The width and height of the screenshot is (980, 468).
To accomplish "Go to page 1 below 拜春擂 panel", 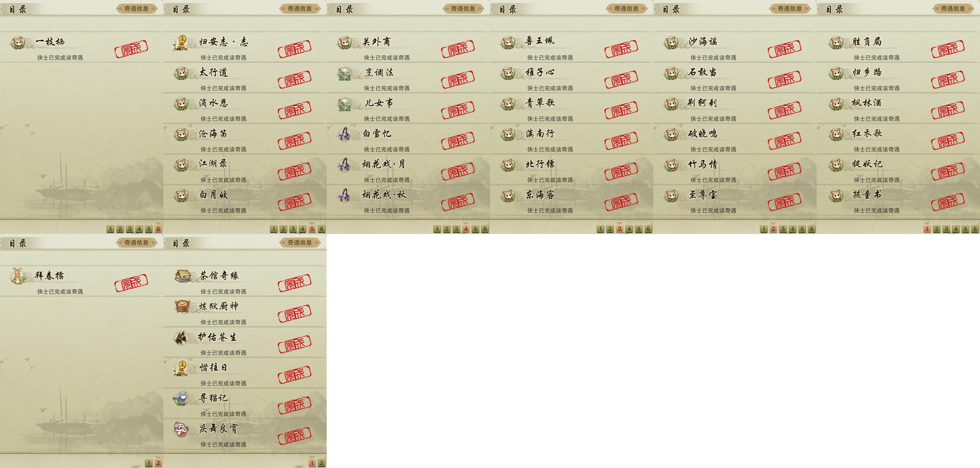I will pos(149,463).
